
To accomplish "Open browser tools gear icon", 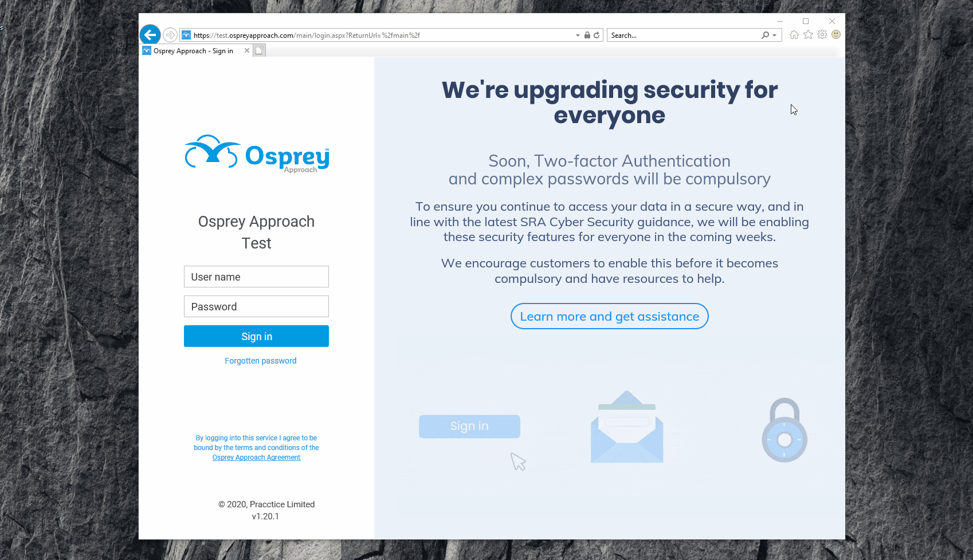I will click(x=822, y=34).
